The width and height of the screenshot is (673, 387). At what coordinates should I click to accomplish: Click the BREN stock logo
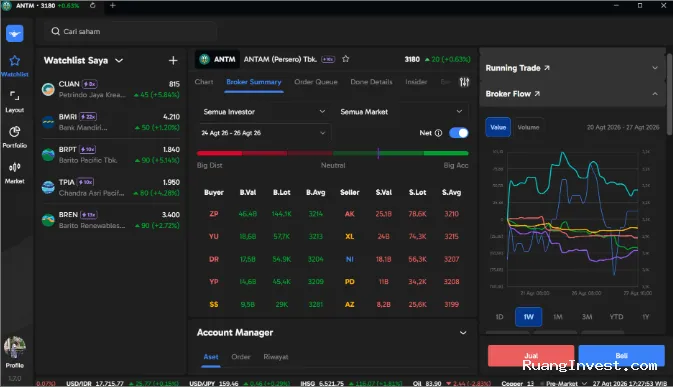tap(48, 220)
